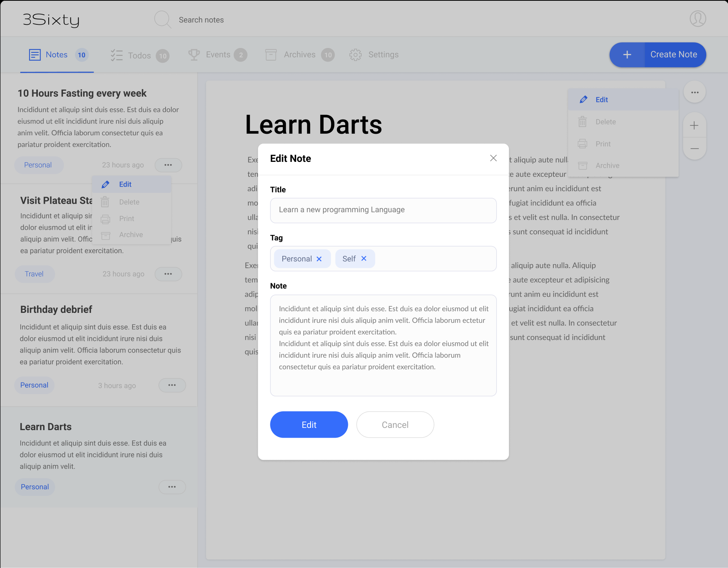Click the Travel tag on Visit Plateau note
The image size is (728, 568).
[34, 274]
